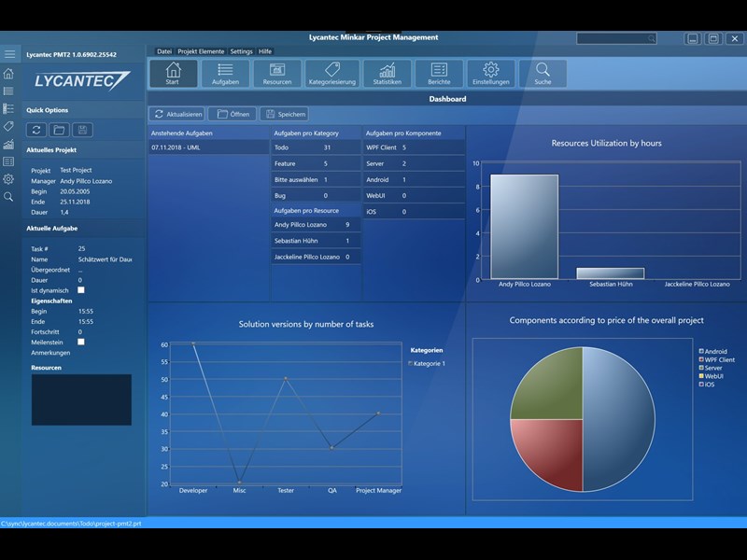Click the WebUI legend swatch
Viewport: 747px width, 560px height.
[701, 376]
